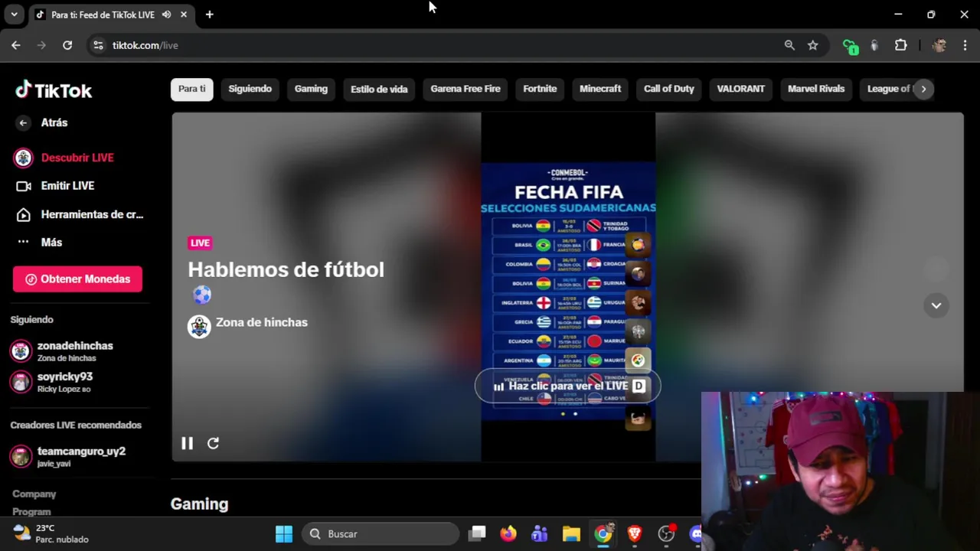This screenshot has height=551, width=980.
Task: Select the Para ti category tab
Action: (x=191, y=89)
